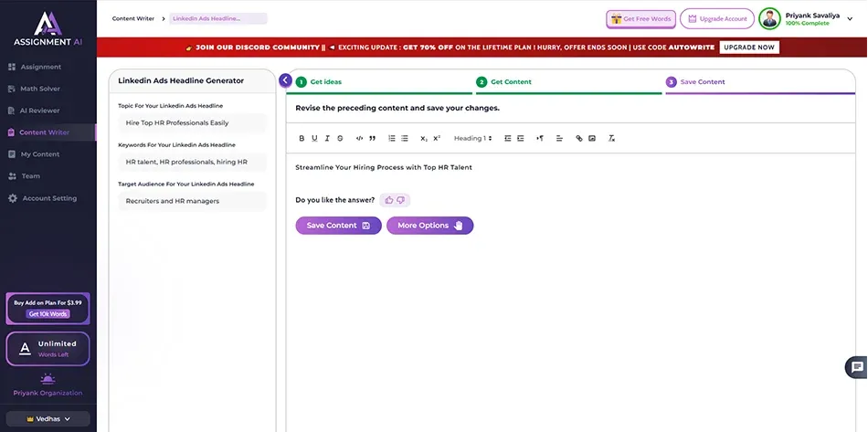Toggle bold formatting in editor toolbar

click(x=302, y=139)
